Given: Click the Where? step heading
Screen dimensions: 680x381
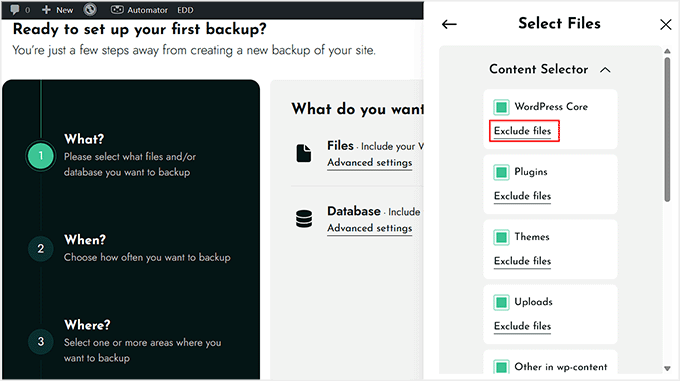Looking at the screenshot, I should click(87, 325).
